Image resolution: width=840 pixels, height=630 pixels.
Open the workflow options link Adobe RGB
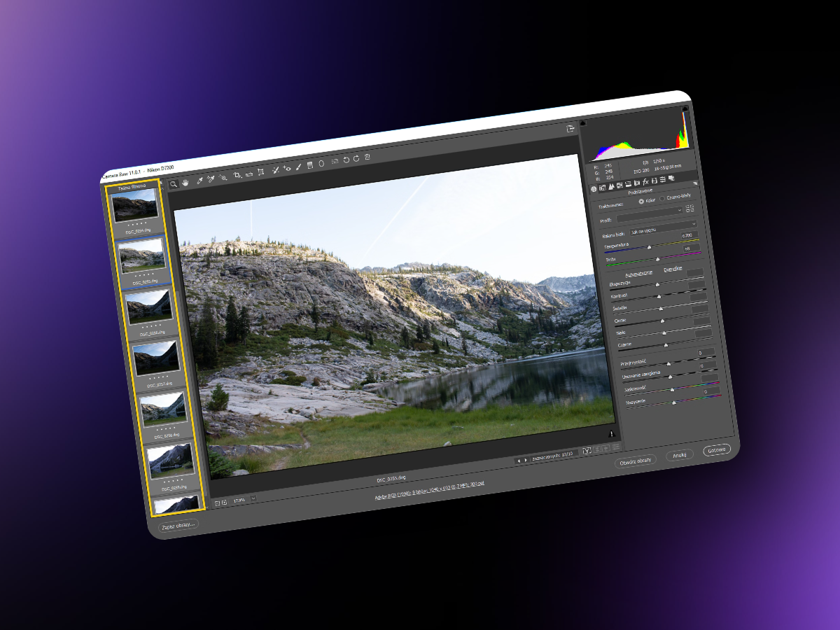point(429,491)
